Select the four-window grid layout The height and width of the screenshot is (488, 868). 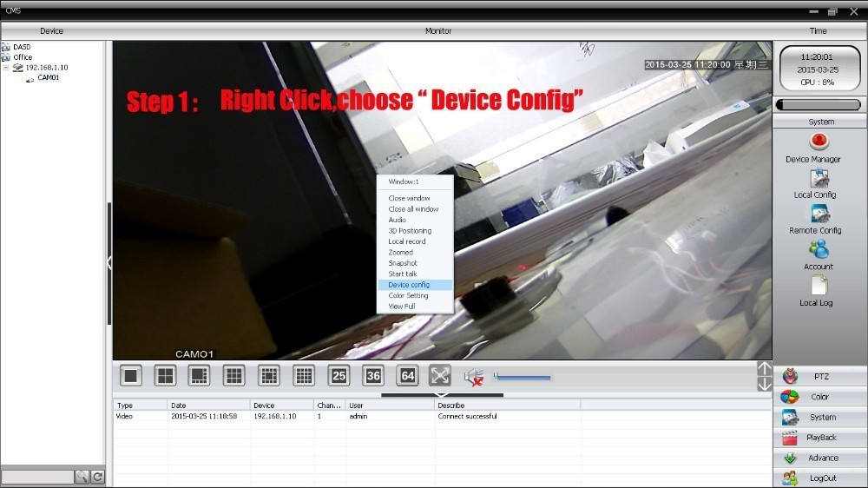[x=165, y=375]
